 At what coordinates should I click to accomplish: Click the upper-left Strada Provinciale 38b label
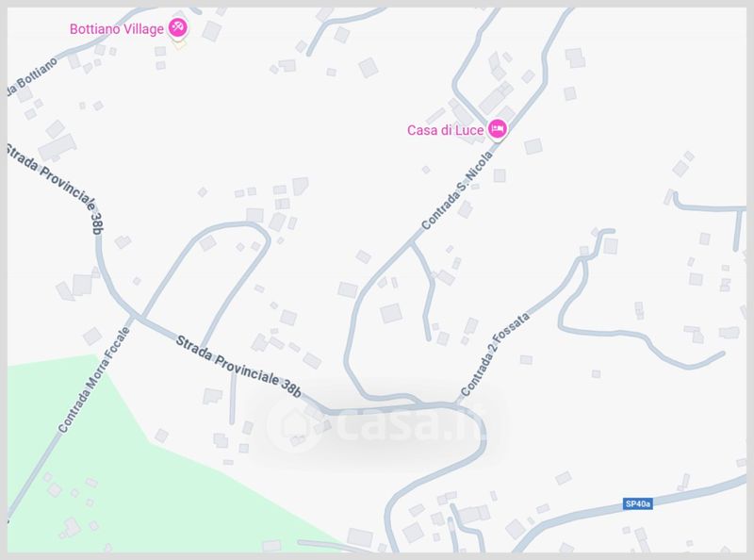(57, 189)
